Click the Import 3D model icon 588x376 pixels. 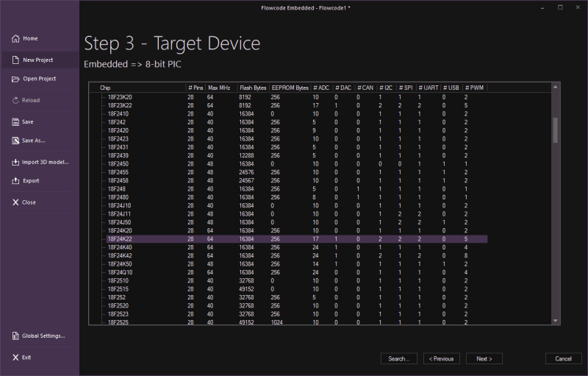(15, 162)
